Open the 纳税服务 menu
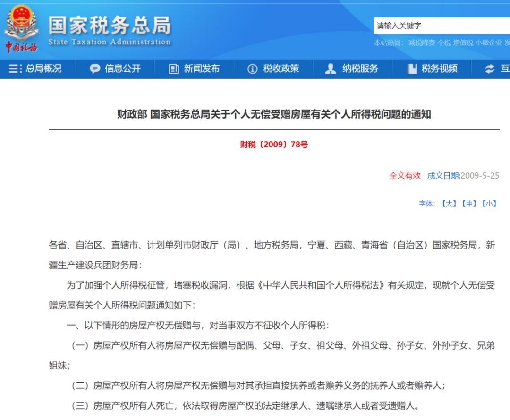 click(360, 69)
